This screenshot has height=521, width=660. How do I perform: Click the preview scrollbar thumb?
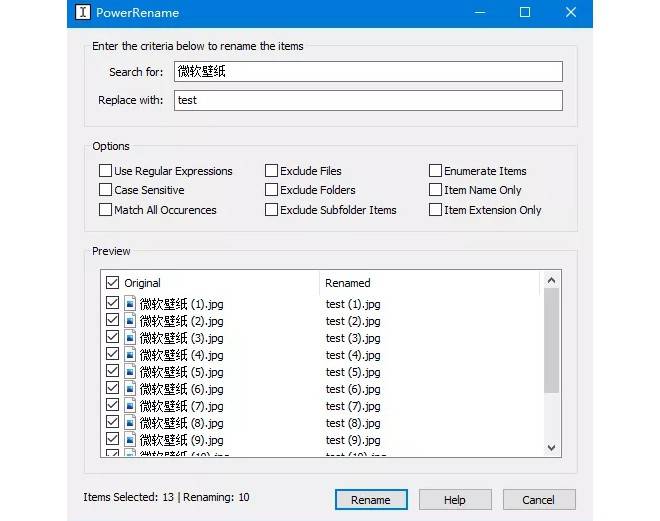click(551, 340)
